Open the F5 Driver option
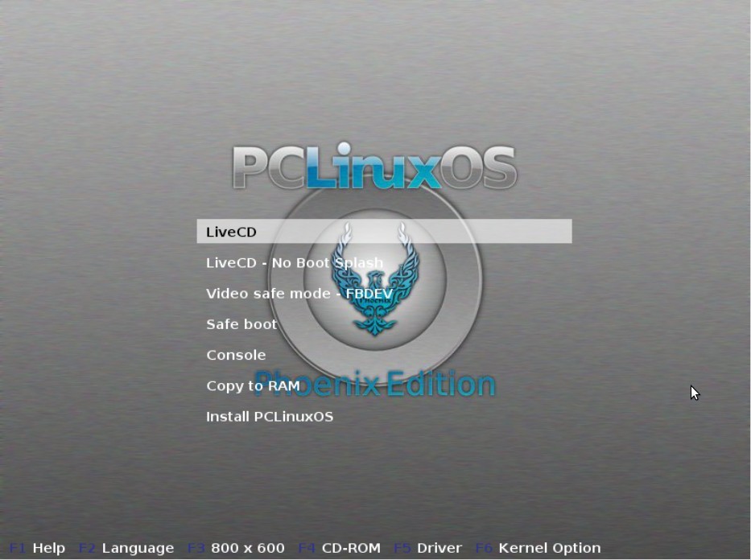751x560 pixels. [x=427, y=548]
